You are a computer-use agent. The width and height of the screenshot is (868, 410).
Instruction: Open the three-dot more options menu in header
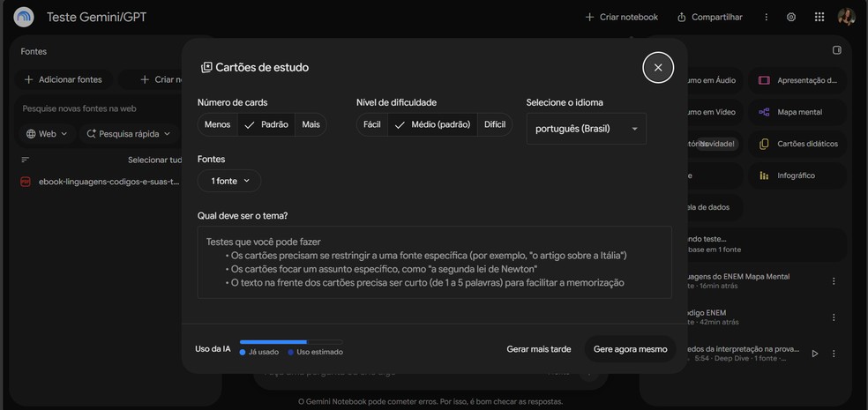click(x=767, y=17)
